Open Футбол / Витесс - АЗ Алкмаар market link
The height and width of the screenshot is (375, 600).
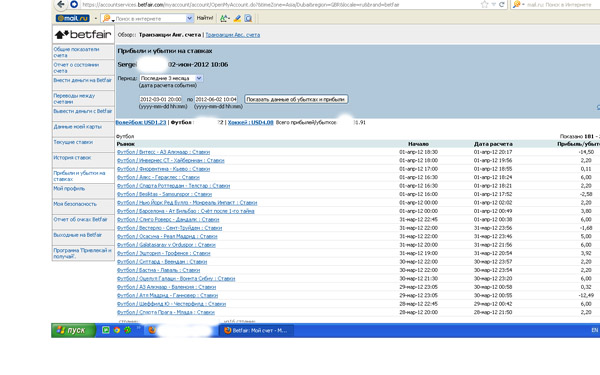coord(163,152)
